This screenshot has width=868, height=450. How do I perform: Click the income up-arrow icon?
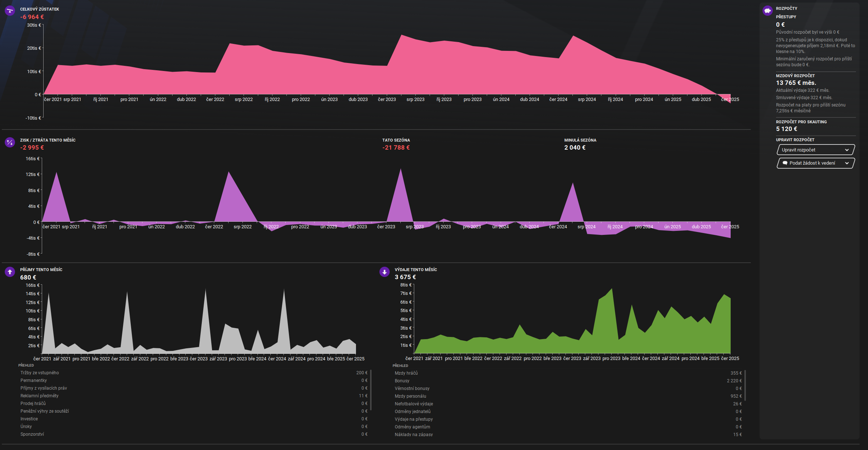click(10, 272)
